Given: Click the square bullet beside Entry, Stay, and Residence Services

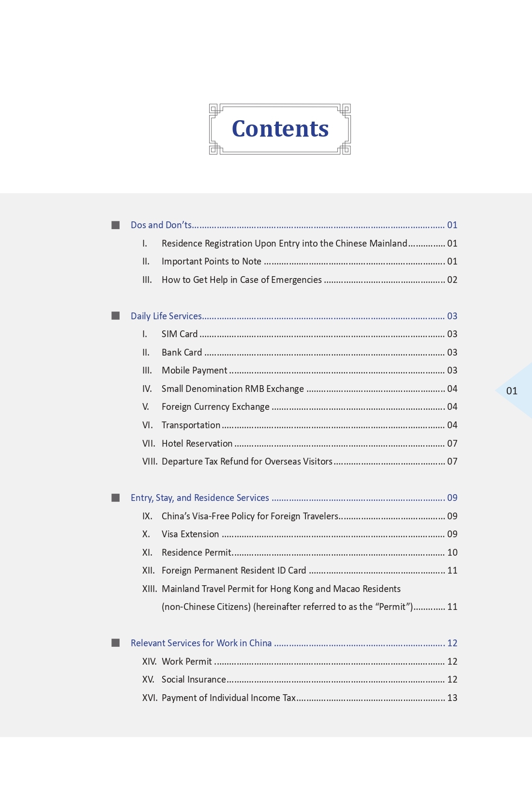Looking at the screenshot, I should [x=115, y=498].
